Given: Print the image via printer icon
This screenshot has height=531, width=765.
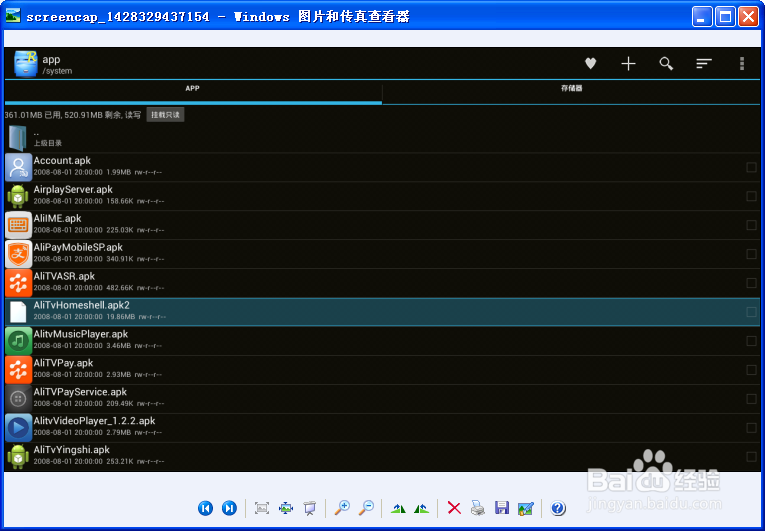Looking at the screenshot, I should coord(478,508).
